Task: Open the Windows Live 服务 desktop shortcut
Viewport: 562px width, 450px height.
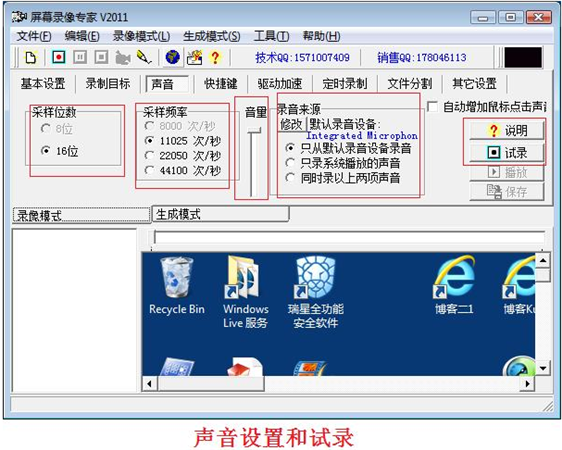Action: [246, 292]
